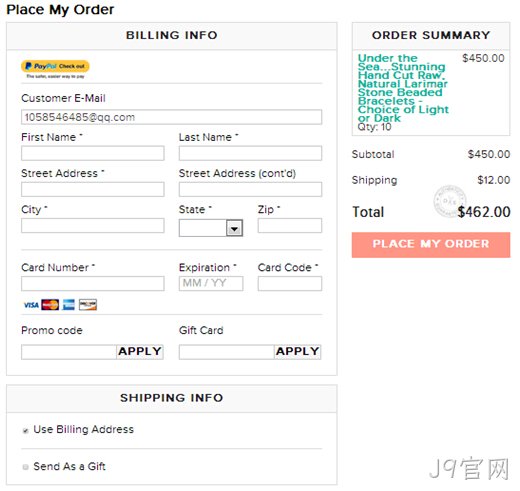Screen dimensions: 520x491
Task: Click the PayPal Check out button
Action: pyautogui.click(x=55, y=66)
